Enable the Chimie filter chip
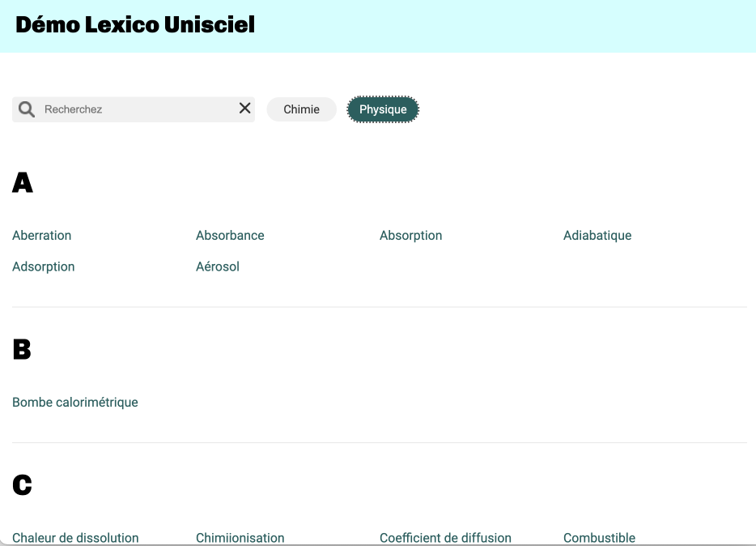 coord(301,109)
